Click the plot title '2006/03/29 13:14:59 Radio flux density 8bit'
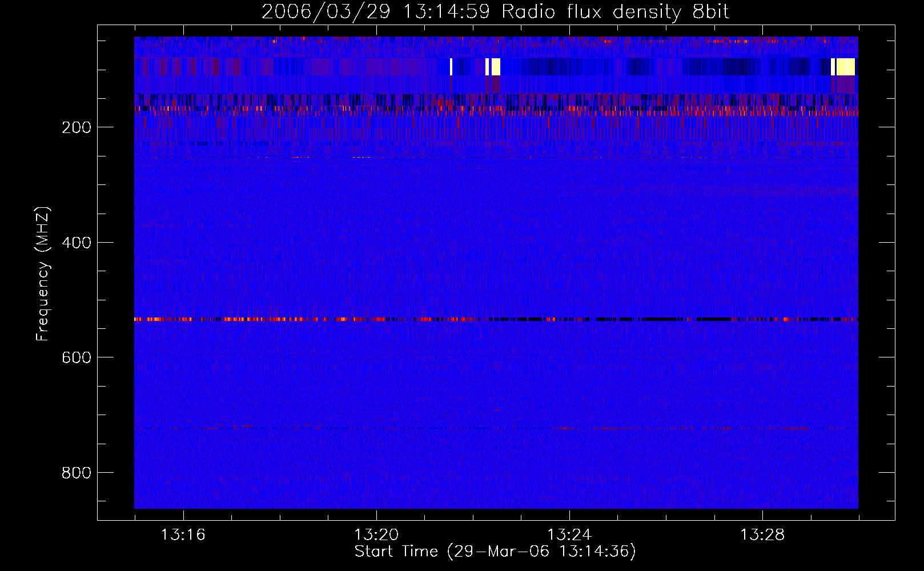The height and width of the screenshot is (571, 924). click(x=495, y=11)
